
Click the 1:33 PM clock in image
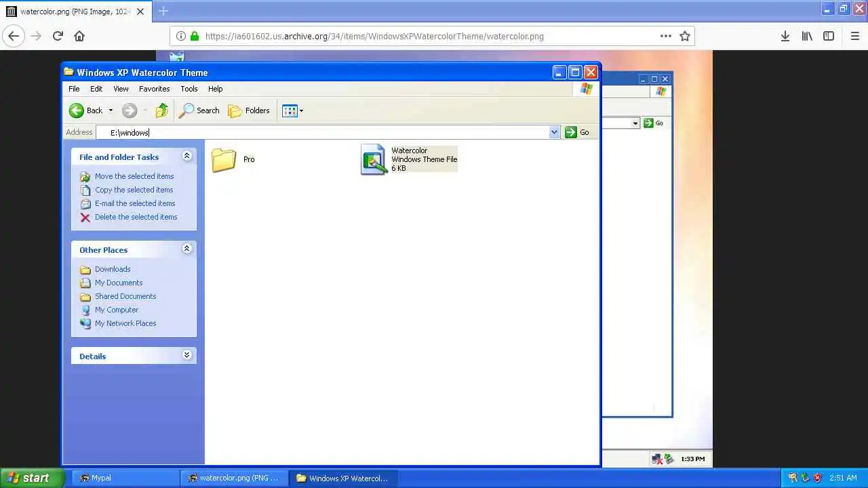click(x=692, y=459)
